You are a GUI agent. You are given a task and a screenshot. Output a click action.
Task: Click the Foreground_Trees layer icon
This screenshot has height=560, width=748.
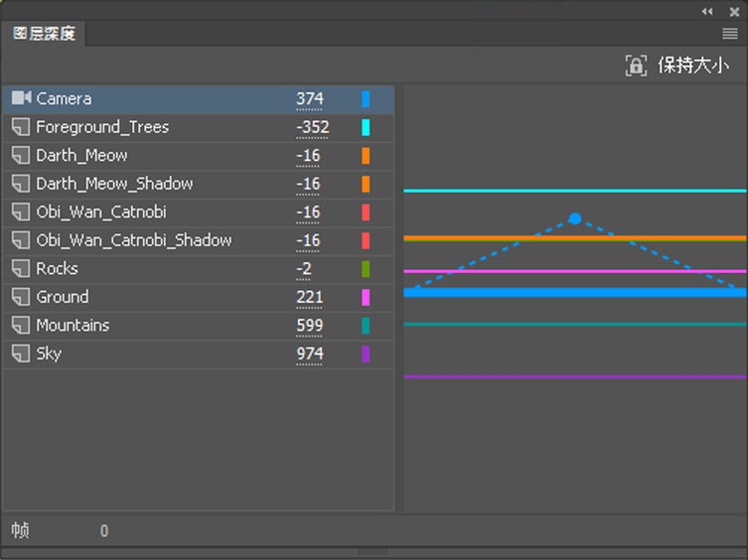(21, 127)
